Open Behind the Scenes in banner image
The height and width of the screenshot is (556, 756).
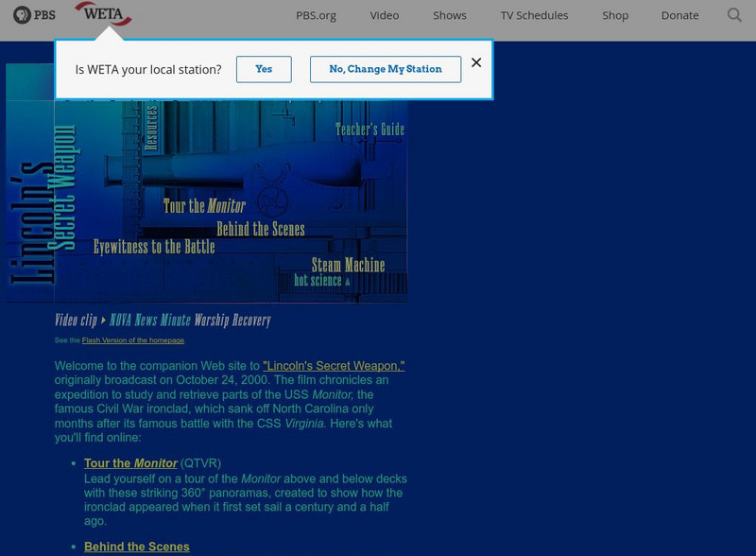(x=261, y=229)
